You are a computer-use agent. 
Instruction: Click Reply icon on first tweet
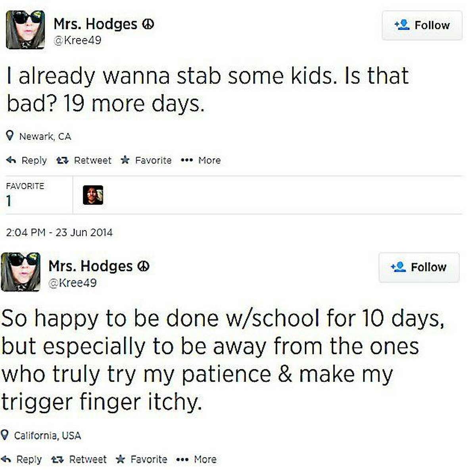point(11,160)
